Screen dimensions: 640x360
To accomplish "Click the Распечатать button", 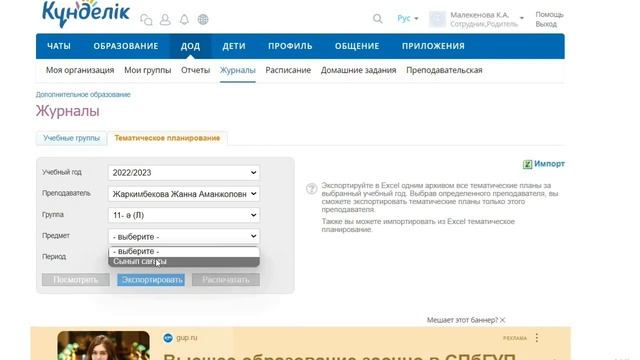I will tap(226, 280).
